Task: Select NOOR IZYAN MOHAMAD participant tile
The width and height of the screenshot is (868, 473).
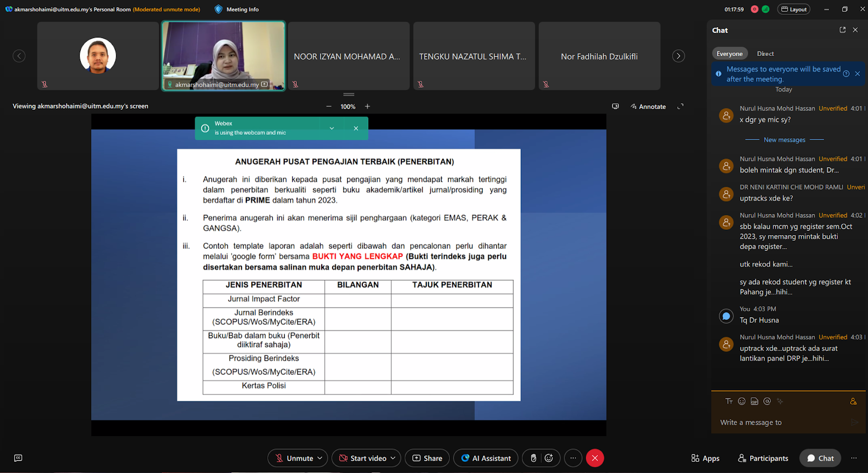Action: (349, 56)
